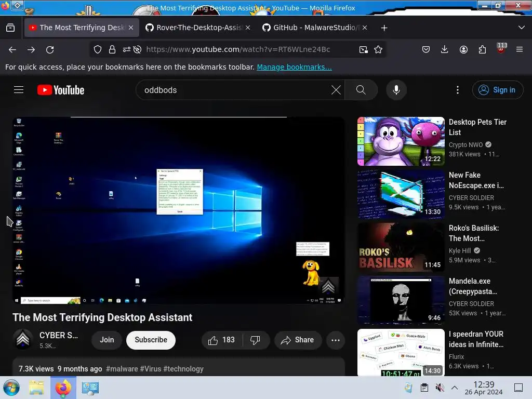Go forward with the browser forward arrow
The height and width of the screenshot is (399, 532).
click(31, 49)
